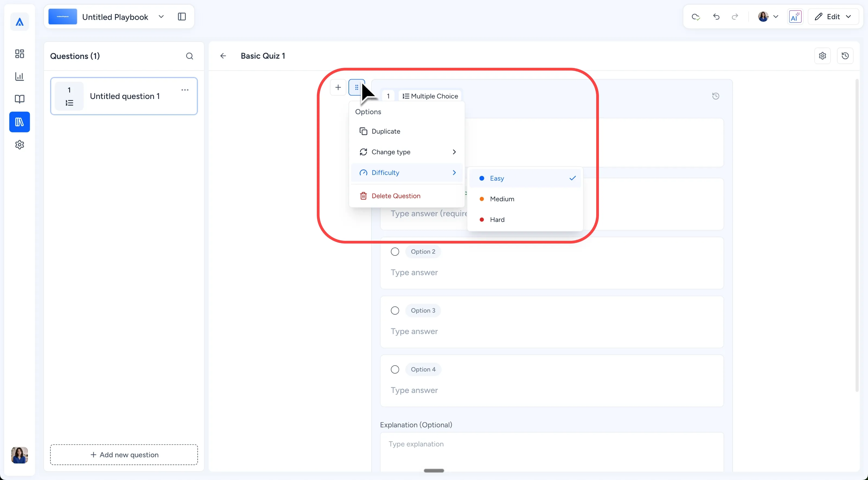Click the Type explanation text field
The image size is (868, 480).
(552, 452)
